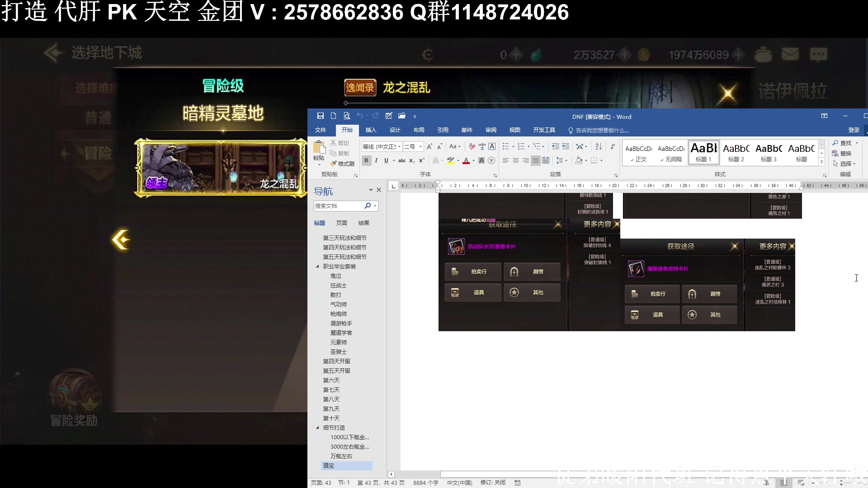Click 登录 to sign in to Office
Screen dimensions: 868x488
pos(854,130)
